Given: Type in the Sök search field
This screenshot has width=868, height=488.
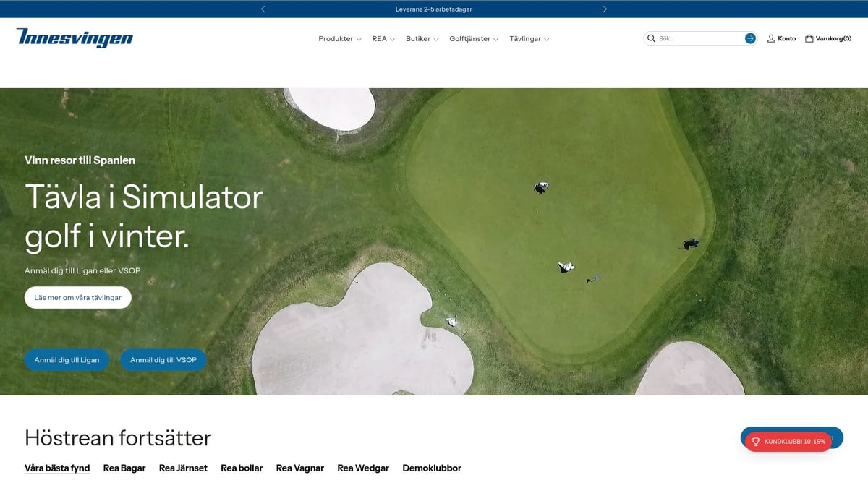Looking at the screenshot, I should click(x=698, y=38).
